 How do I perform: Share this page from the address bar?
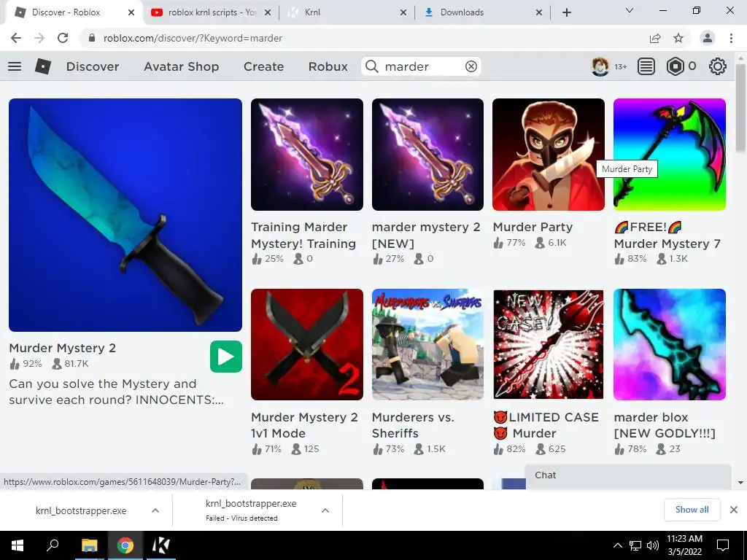pyautogui.click(x=655, y=38)
